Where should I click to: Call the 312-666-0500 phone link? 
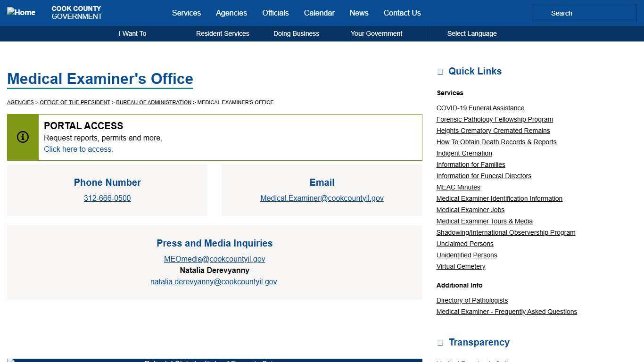point(107,198)
